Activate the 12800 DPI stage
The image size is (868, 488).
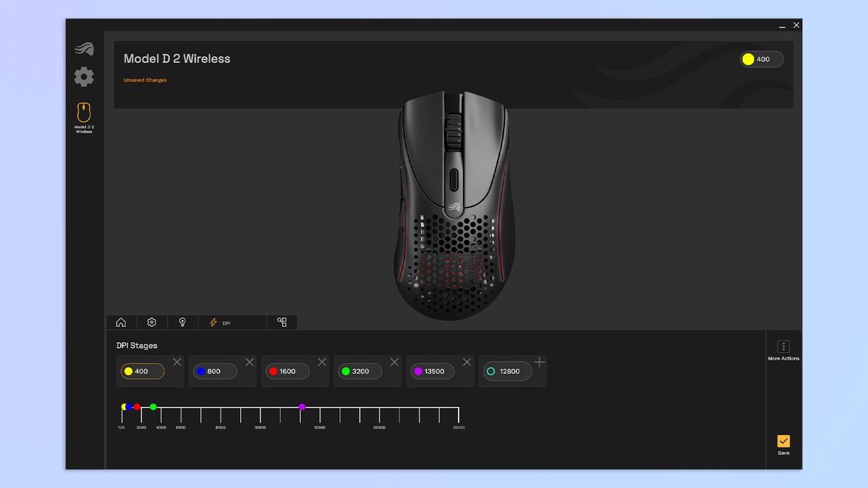coord(507,371)
